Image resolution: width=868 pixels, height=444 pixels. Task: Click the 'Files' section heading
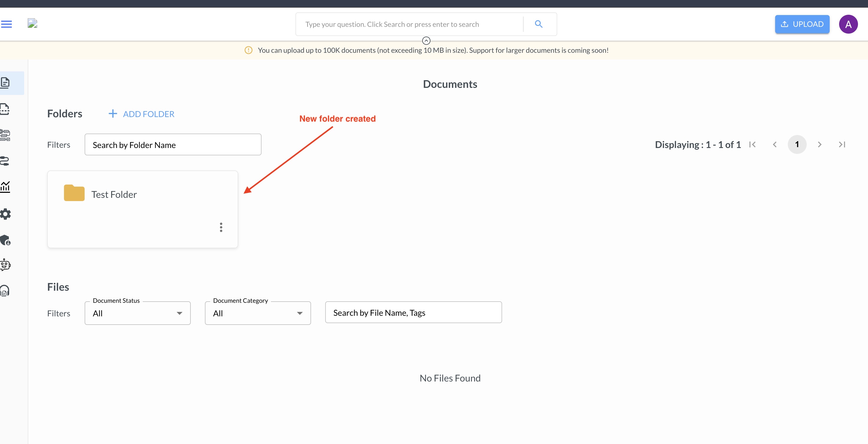pyautogui.click(x=58, y=287)
